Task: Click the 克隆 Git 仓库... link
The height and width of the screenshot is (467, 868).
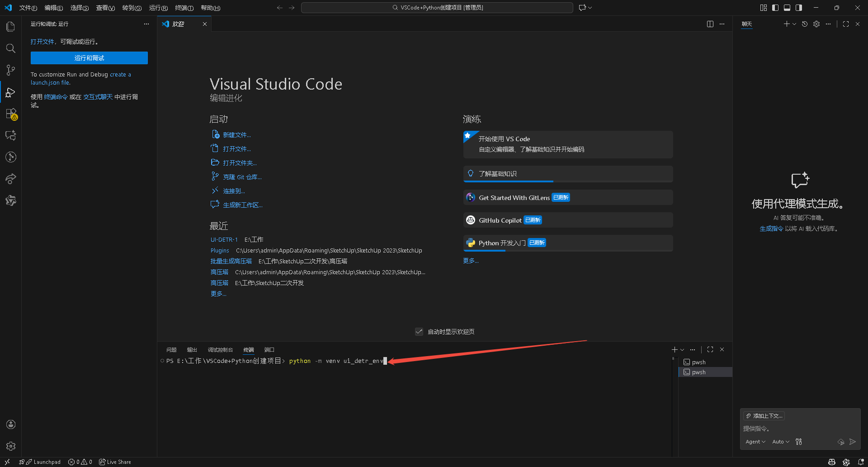Action: click(x=242, y=177)
